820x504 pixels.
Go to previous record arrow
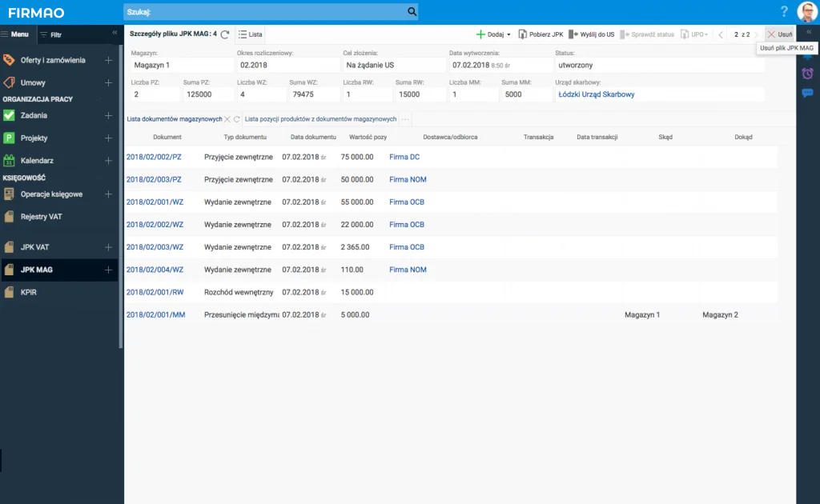(x=721, y=34)
